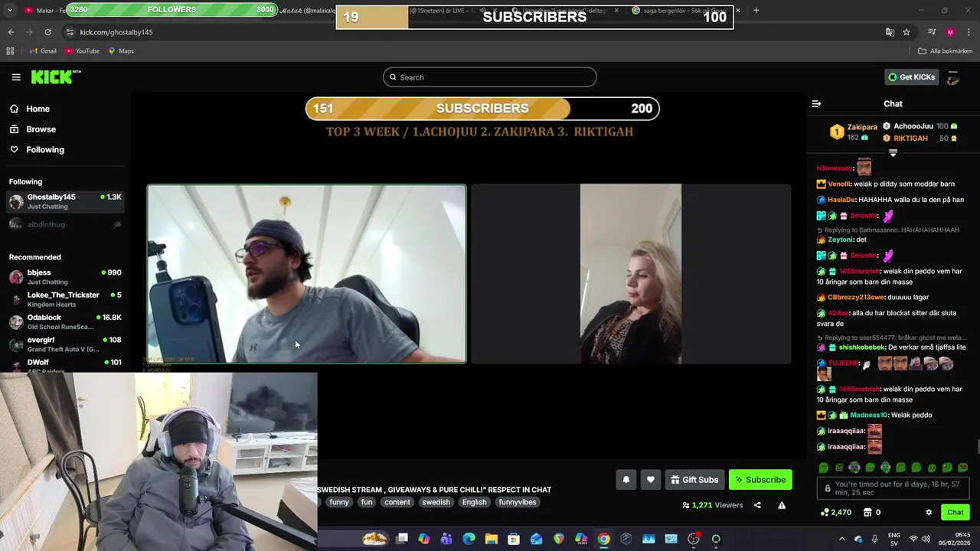The width and height of the screenshot is (980, 551).
Task: Open Microsoft Teams from the taskbar
Action: coord(446,539)
